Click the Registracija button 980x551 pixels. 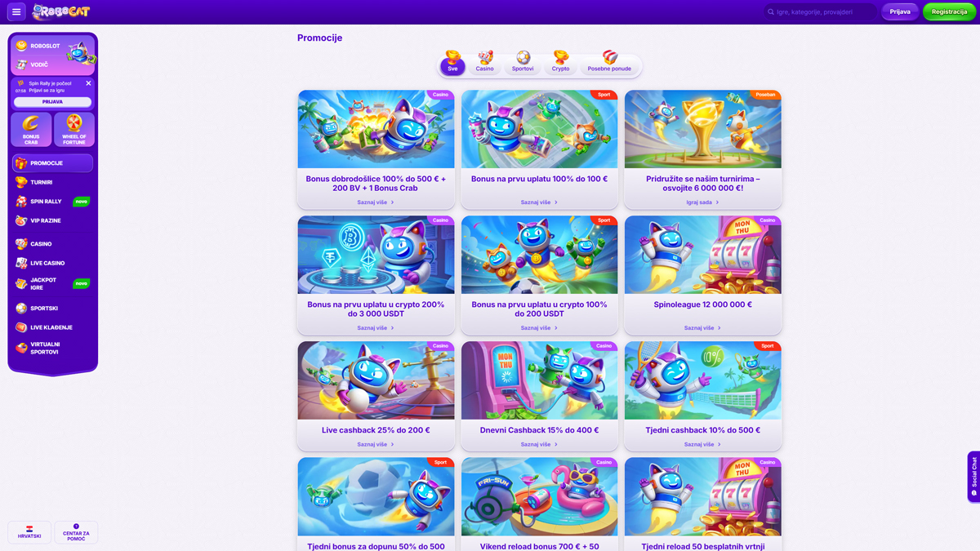(x=949, y=12)
